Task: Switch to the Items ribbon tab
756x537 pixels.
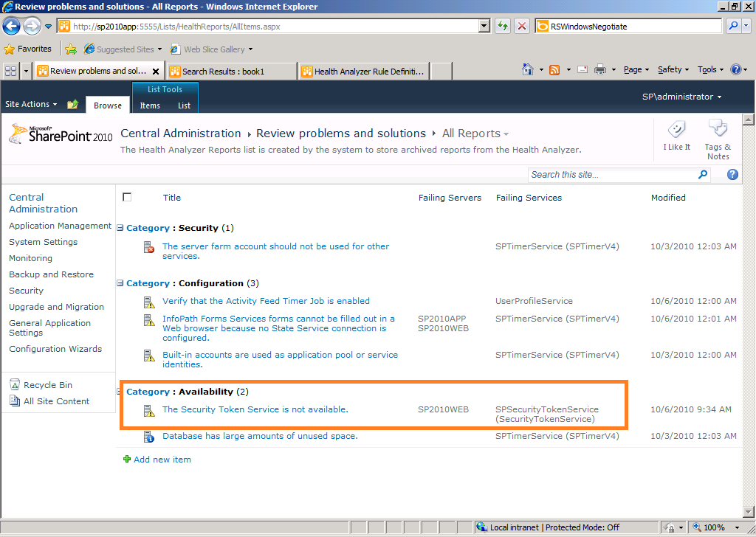Action: (x=150, y=105)
